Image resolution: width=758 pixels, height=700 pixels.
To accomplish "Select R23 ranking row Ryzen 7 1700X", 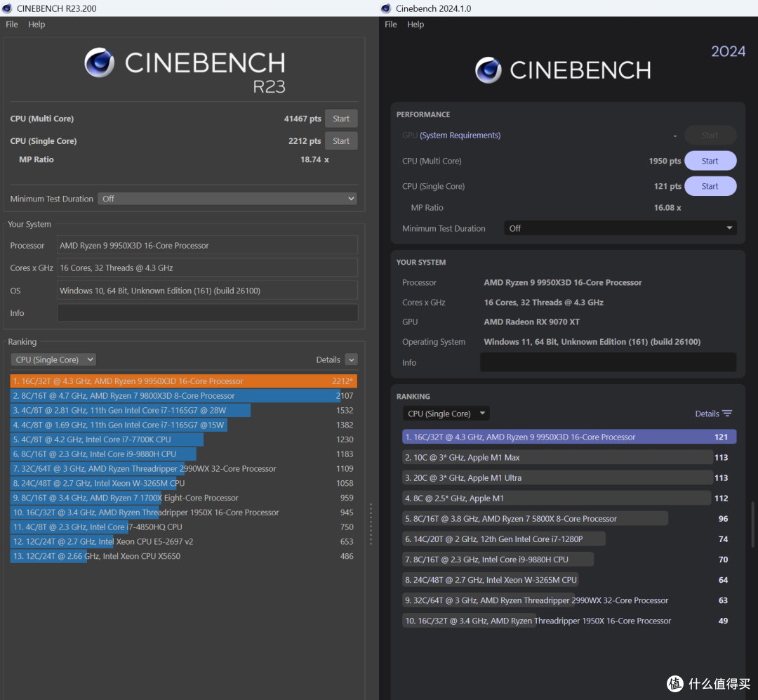I will click(184, 498).
